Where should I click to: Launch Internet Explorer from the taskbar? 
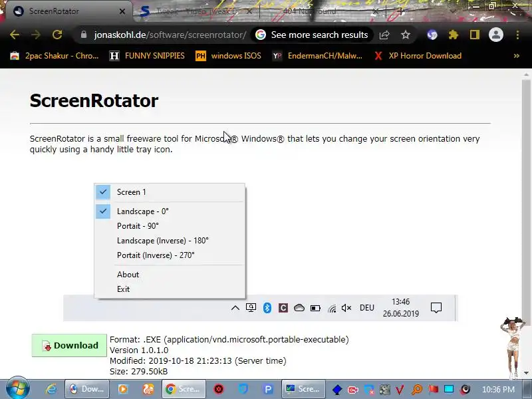click(51, 389)
